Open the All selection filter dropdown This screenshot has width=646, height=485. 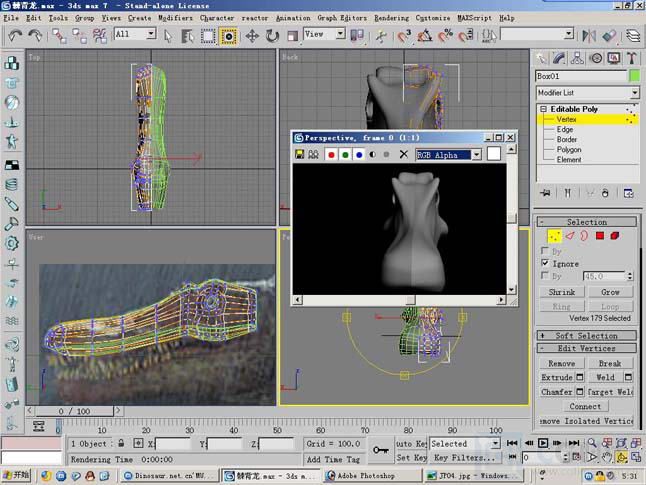coord(151,33)
